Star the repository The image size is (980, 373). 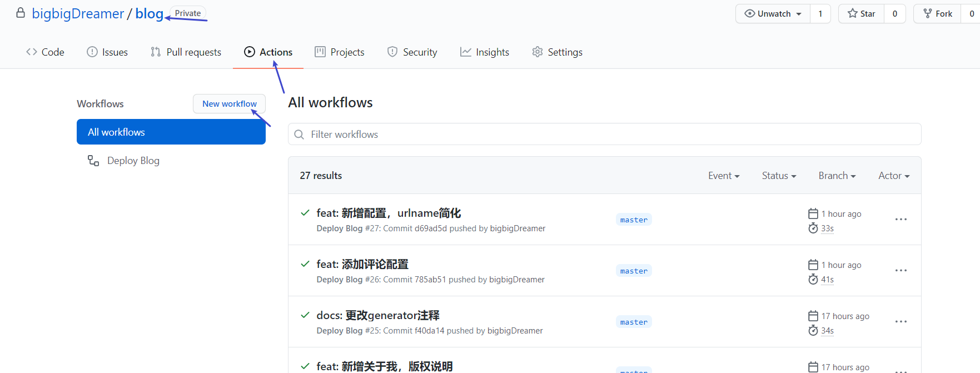862,13
